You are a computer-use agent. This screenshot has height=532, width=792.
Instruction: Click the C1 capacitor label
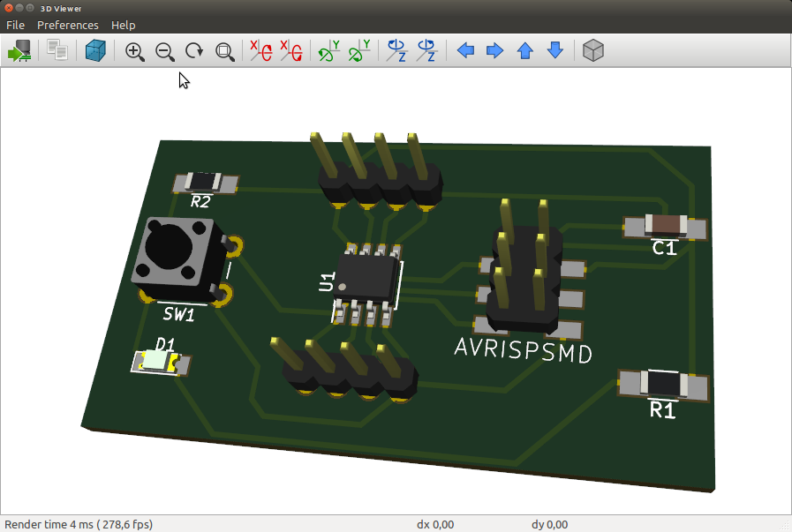[x=664, y=248]
